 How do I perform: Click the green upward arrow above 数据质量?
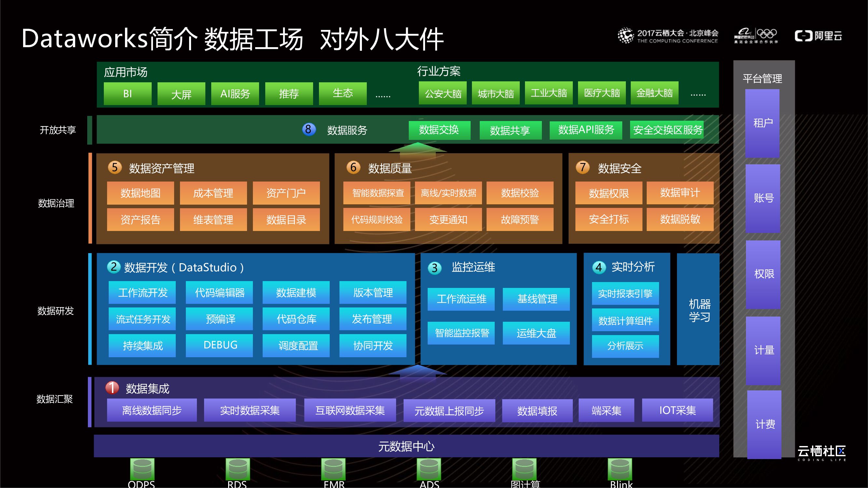(418, 149)
